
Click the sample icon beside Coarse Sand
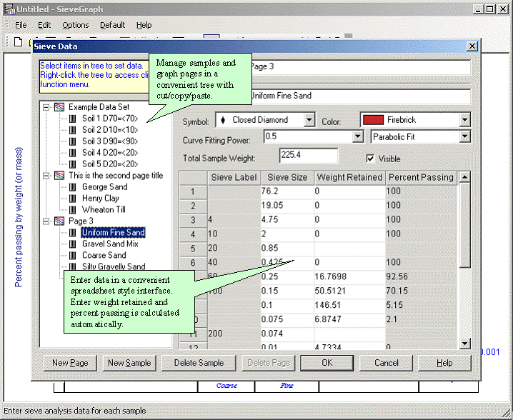(x=73, y=256)
